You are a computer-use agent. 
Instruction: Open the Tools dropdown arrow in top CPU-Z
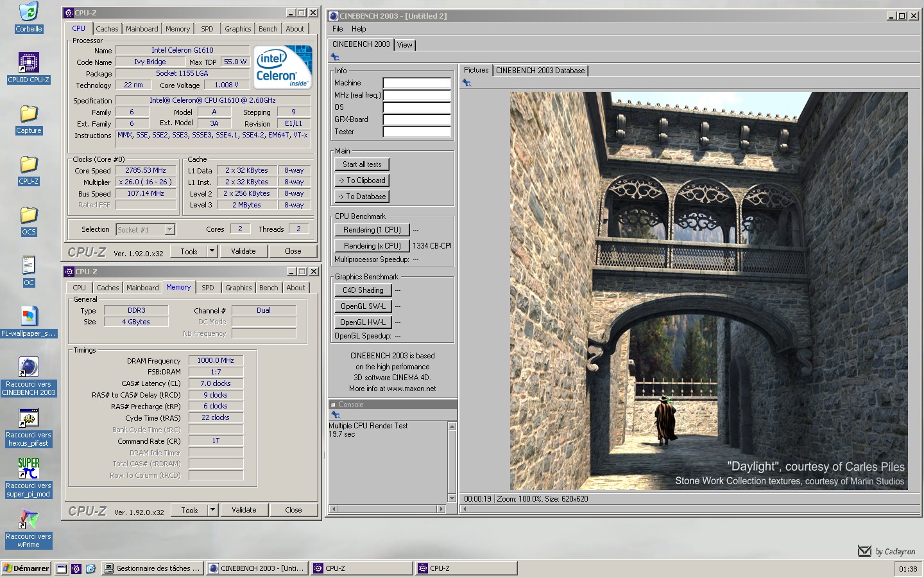tap(212, 251)
